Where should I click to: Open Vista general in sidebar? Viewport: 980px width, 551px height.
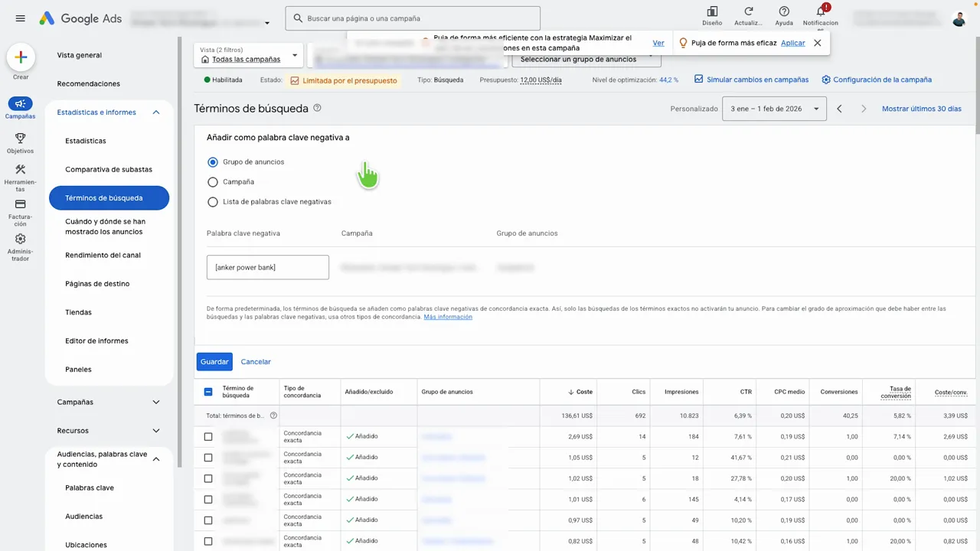(80, 55)
